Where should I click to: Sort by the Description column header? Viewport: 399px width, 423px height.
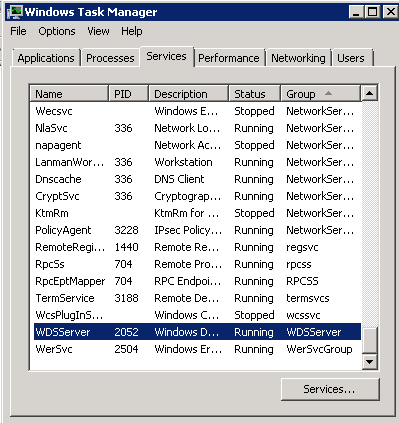pyautogui.click(x=189, y=94)
